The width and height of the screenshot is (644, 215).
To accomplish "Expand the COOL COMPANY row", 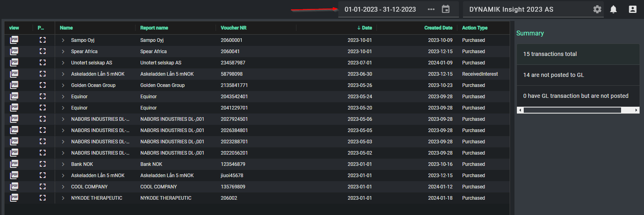I will pyautogui.click(x=63, y=187).
